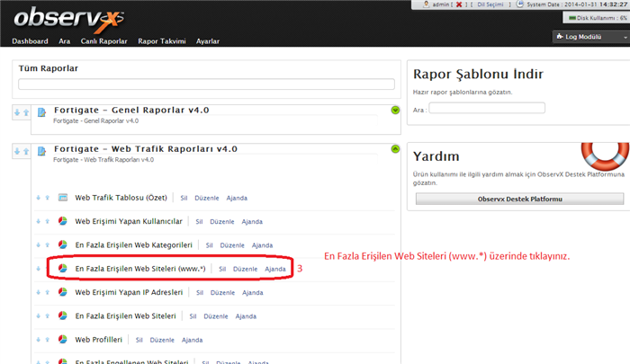Open Web Erişimi Yapan IP Adresleri report
The height and width of the screenshot is (364, 630).
click(129, 292)
